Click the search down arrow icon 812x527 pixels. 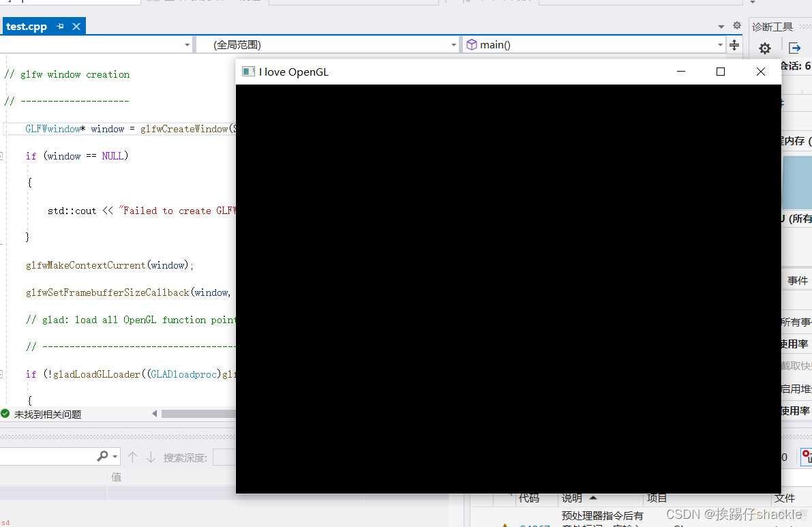tap(151, 457)
